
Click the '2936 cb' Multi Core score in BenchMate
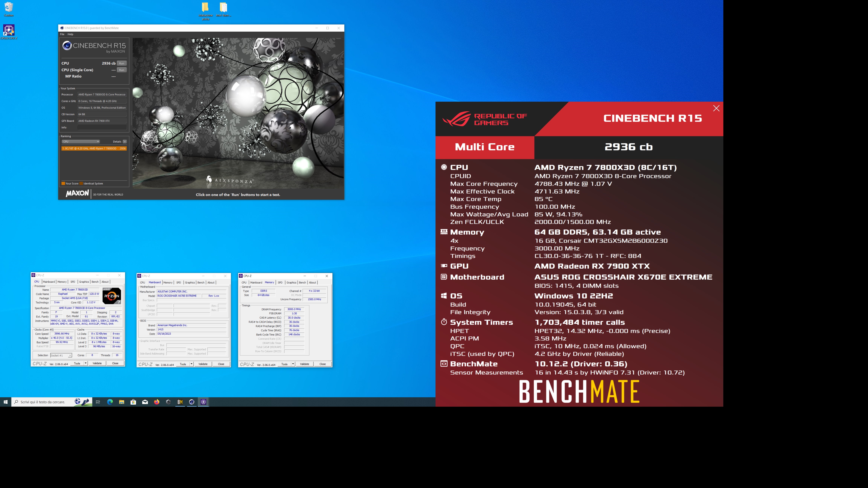pos(628,147)
